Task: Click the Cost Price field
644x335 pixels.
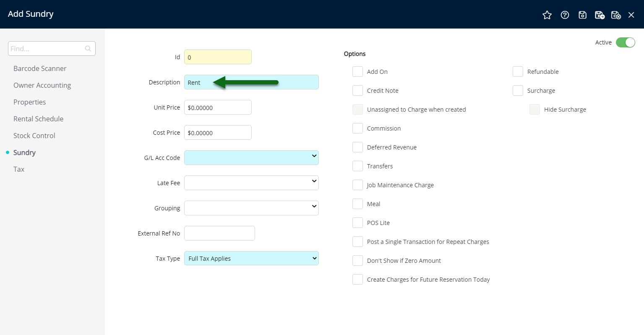Action: pyautogui.click(x=218, y=133)
